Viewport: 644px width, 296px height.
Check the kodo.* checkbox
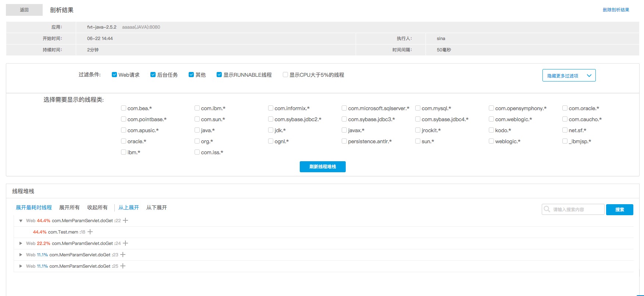coord(491,130)
